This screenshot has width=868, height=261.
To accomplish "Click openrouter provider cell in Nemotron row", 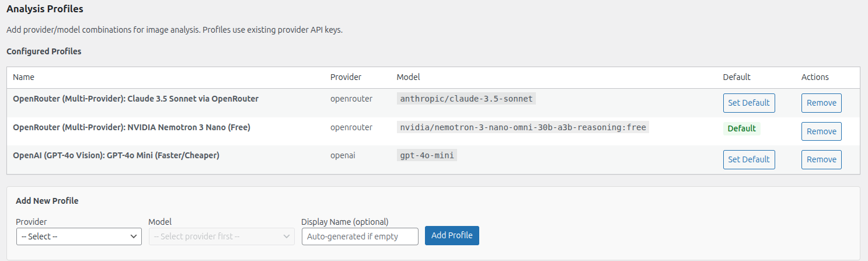I will click(x=351, y=127).
